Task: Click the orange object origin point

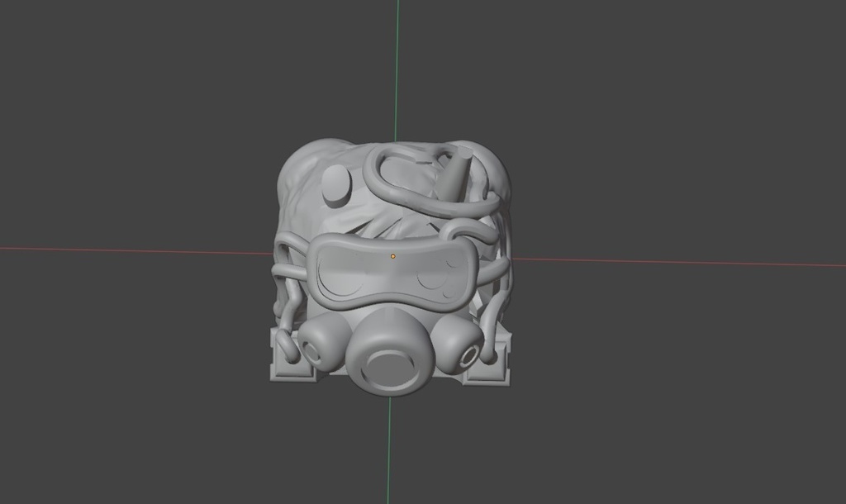Action: point(392,257)
